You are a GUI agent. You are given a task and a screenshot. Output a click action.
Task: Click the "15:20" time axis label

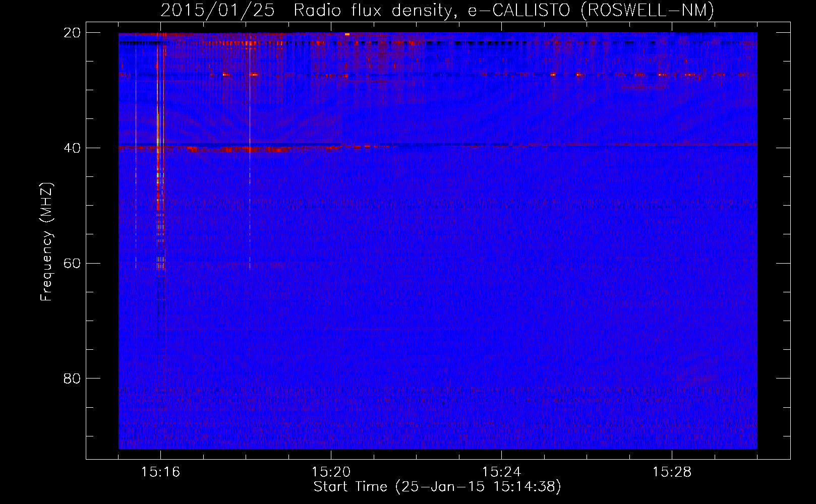pos(331,472)
